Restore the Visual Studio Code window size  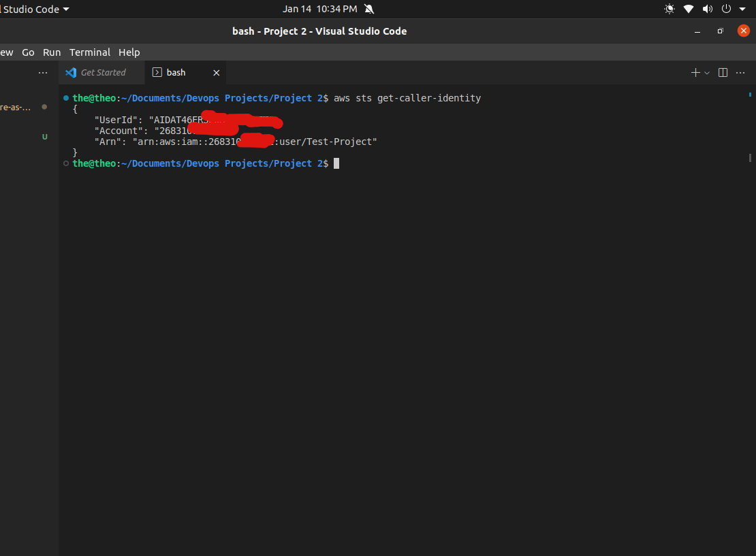coord(721,31)
